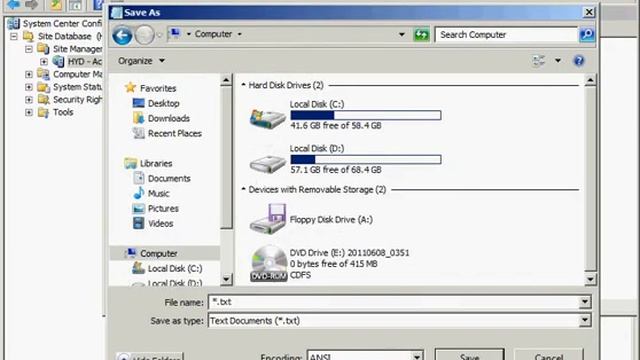The height and width of the screenshot is (360, 640).
Task: Select the Local Disk (C:) drive icon
Action: point(268,118)
